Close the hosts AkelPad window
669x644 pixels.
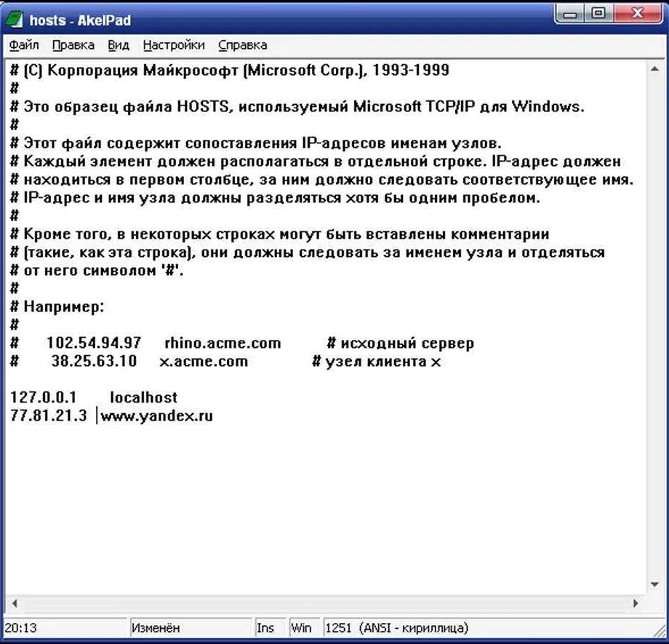point(637,14)
